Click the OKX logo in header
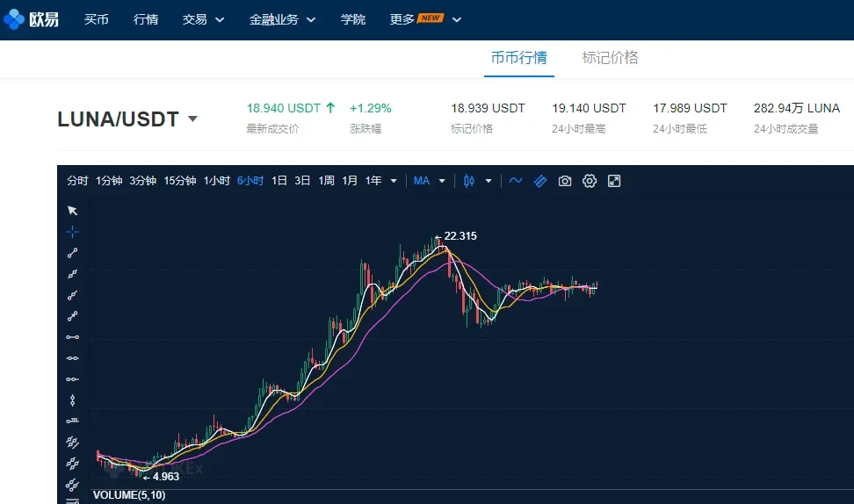The image size is (854, 504). click(32, 19)
